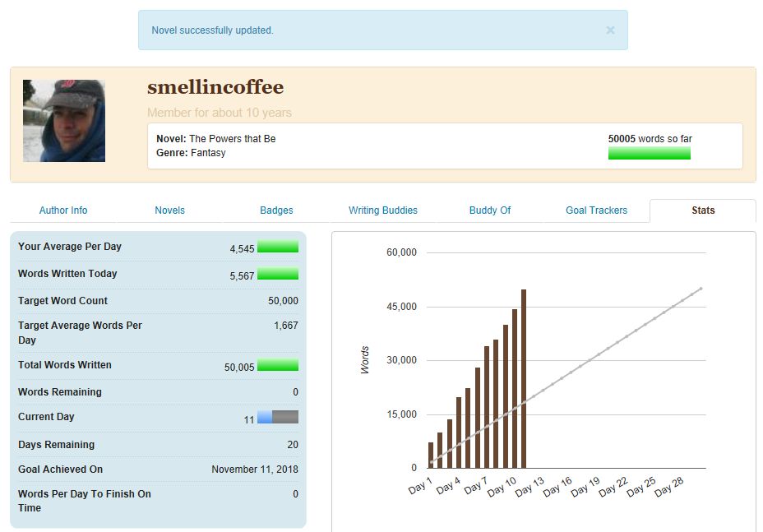The image size is (763, 532).
Task: Click the 'Goal Achieved On' date value
Action: (x=254, y=470)
